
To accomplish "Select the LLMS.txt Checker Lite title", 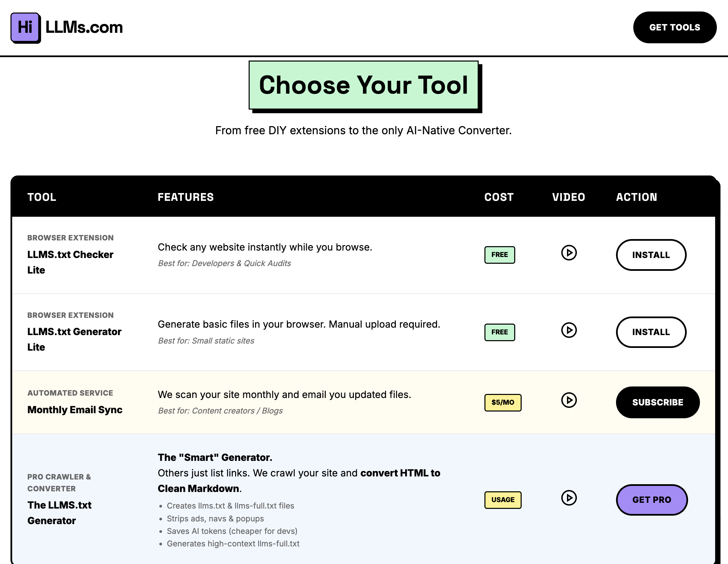I will point(70,262).
